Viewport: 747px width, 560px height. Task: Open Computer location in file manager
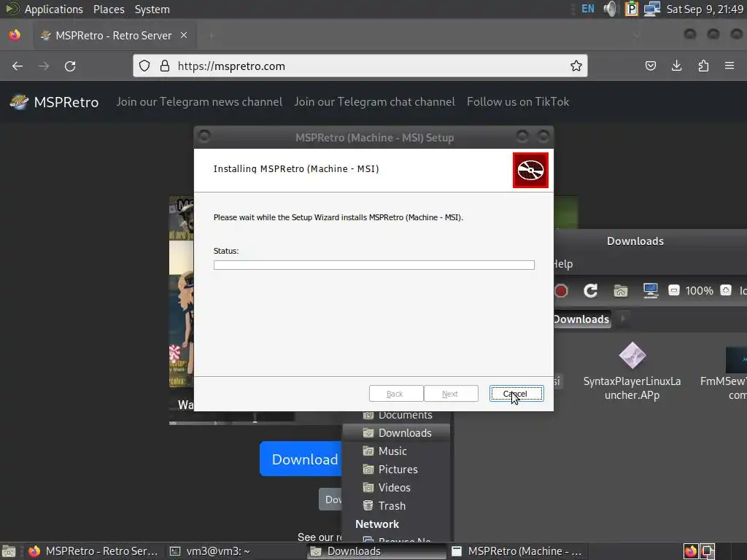click(650, 290)
